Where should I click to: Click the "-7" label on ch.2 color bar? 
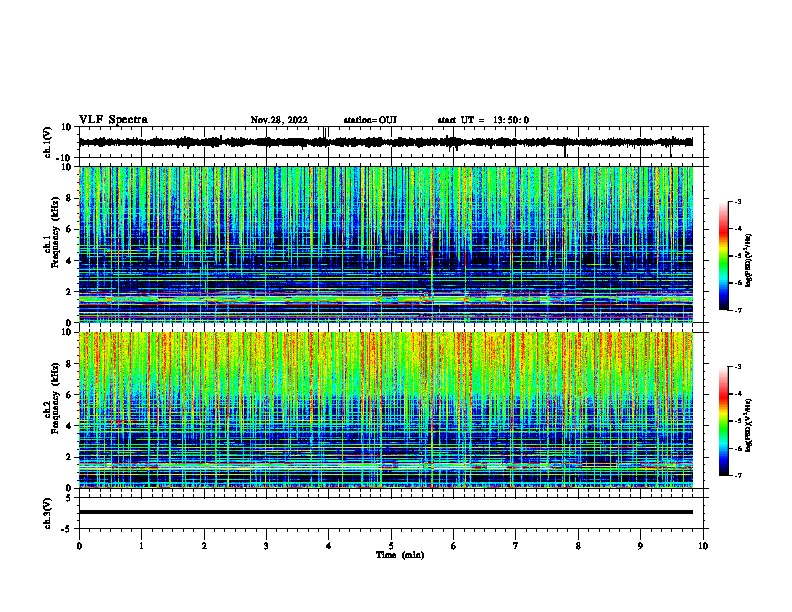[737, 475]
